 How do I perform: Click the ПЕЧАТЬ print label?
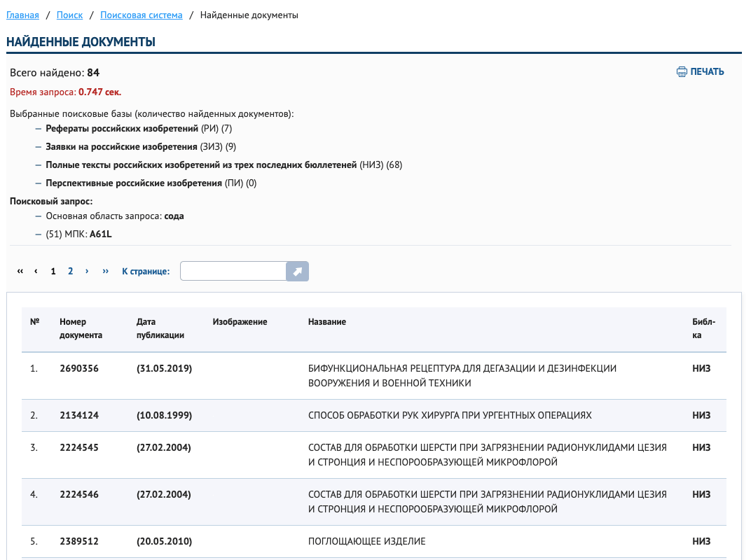707,72
